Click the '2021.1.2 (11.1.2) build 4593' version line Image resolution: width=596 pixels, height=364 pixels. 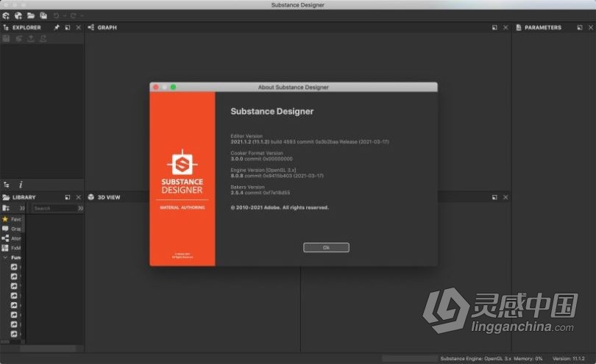310,142
